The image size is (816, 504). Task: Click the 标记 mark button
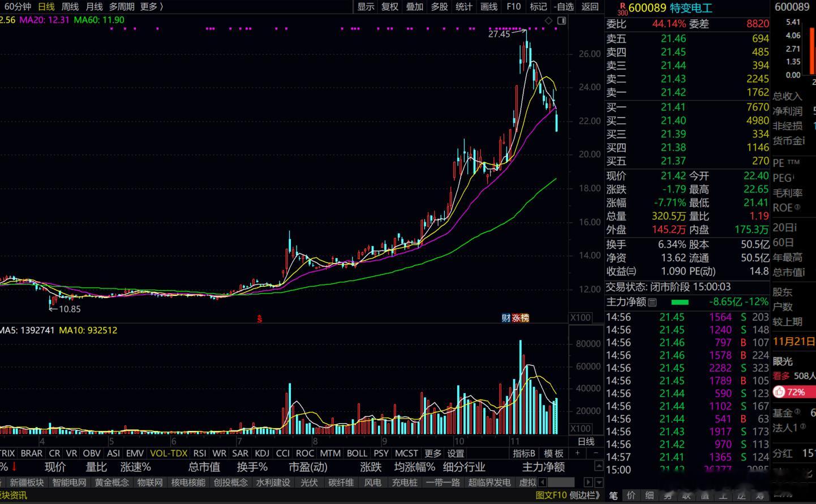click(538, 7)
